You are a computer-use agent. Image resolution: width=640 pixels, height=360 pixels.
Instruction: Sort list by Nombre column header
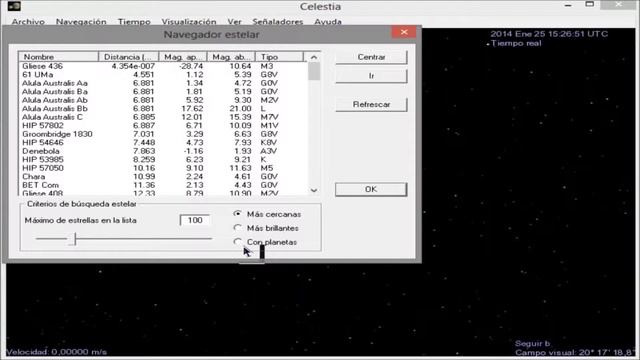click(58, 57)
